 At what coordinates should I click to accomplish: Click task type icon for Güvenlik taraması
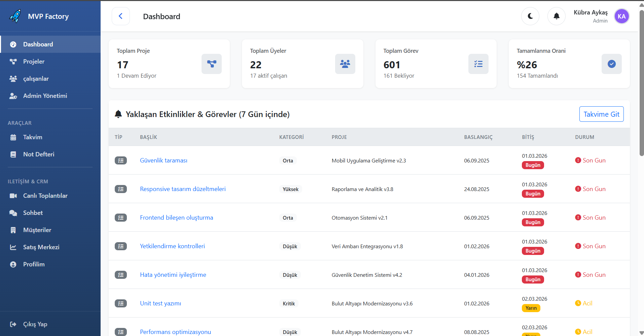point(121,160)
